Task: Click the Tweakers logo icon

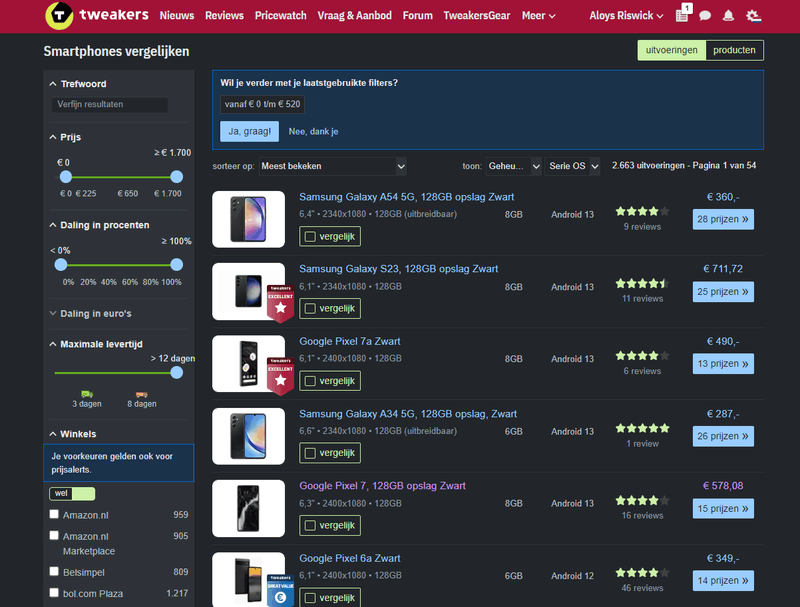Action: click(59, 15)
